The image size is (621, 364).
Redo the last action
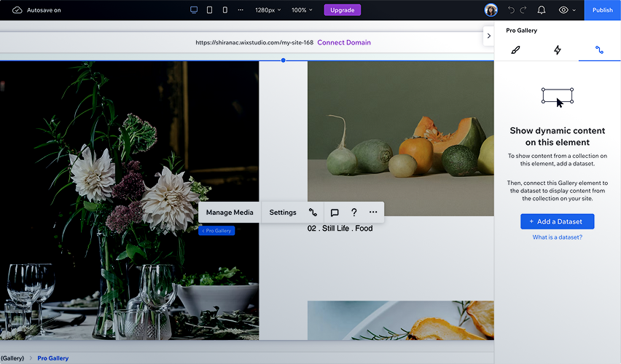tap(523, 10)
